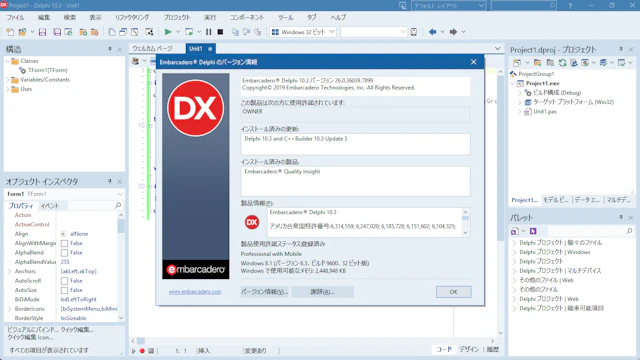Click the red record macro dot in status bar
This screenshot has height=360, width=640.
click(x=142, y=351)
